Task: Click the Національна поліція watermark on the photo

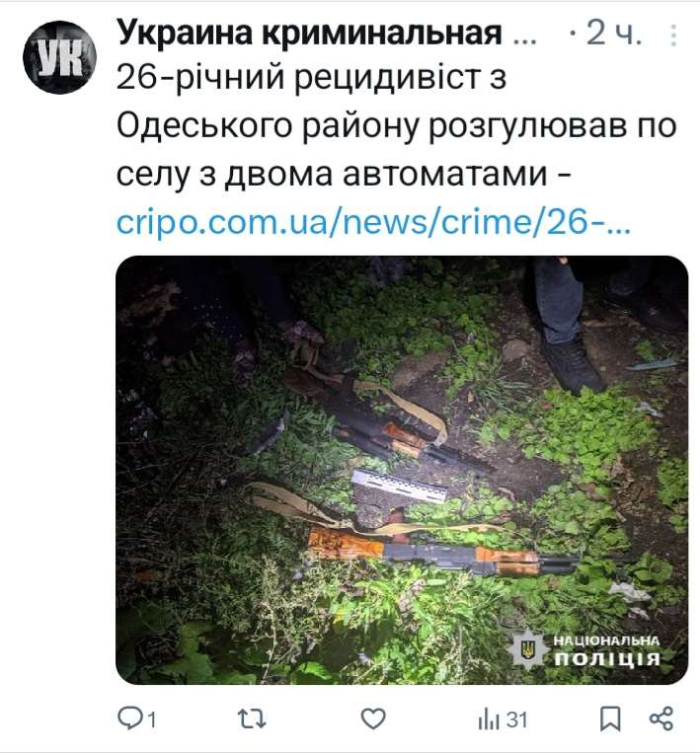Action: (591, 649)
